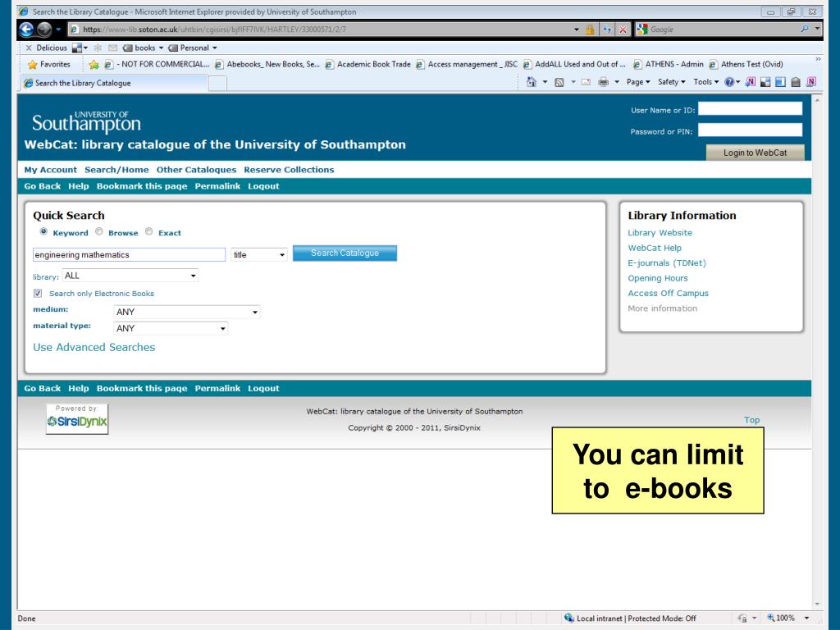
Task: Open Abebooks favorites bar link
Action: (x=267, y=64)
